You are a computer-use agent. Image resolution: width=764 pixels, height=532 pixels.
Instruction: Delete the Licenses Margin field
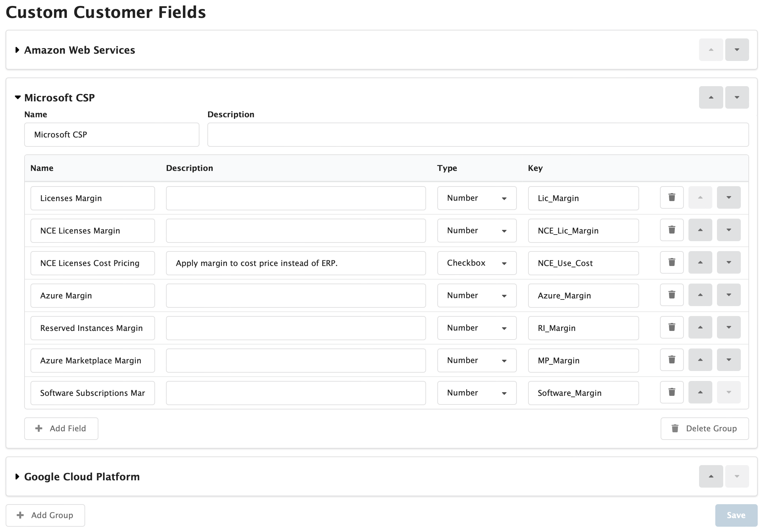tap(672, 197)
